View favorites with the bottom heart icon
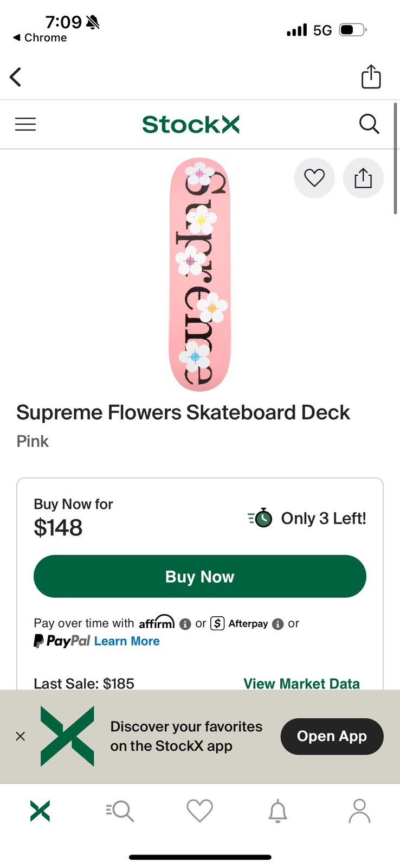Viewport: 400px width, 868px height. [x=199, y=810]
